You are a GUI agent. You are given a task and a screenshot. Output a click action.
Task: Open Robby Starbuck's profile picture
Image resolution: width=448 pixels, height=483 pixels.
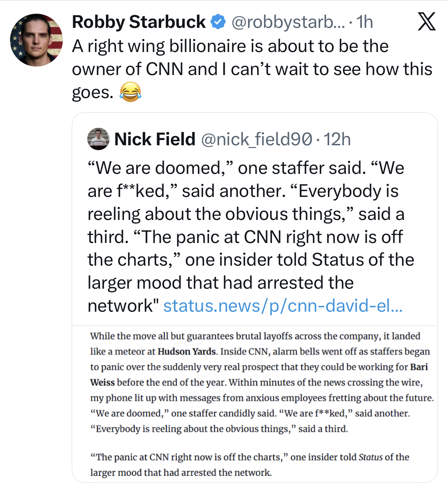36,40
